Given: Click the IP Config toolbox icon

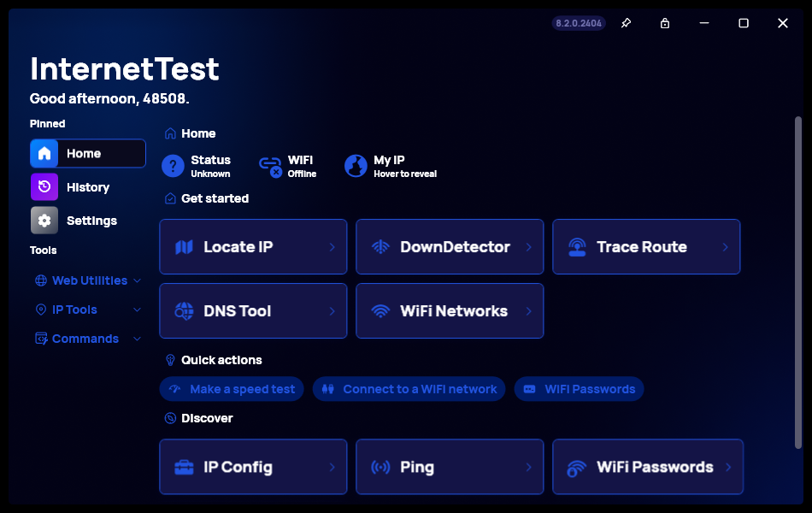Looking at the screenshot, I should (184, 468).
